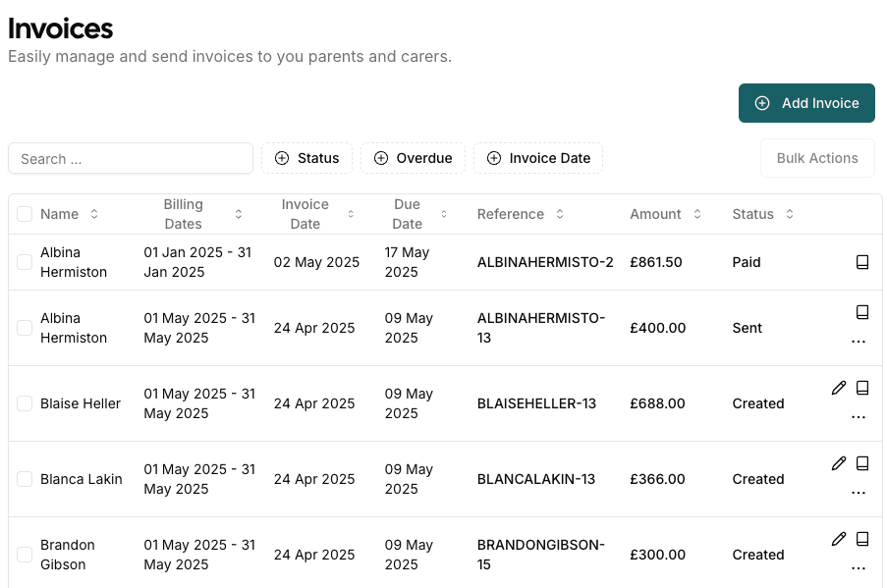The image size is (887, 588).
Task: Tick the checkbox next to Blaise Heller
Action: coord(25,403)
